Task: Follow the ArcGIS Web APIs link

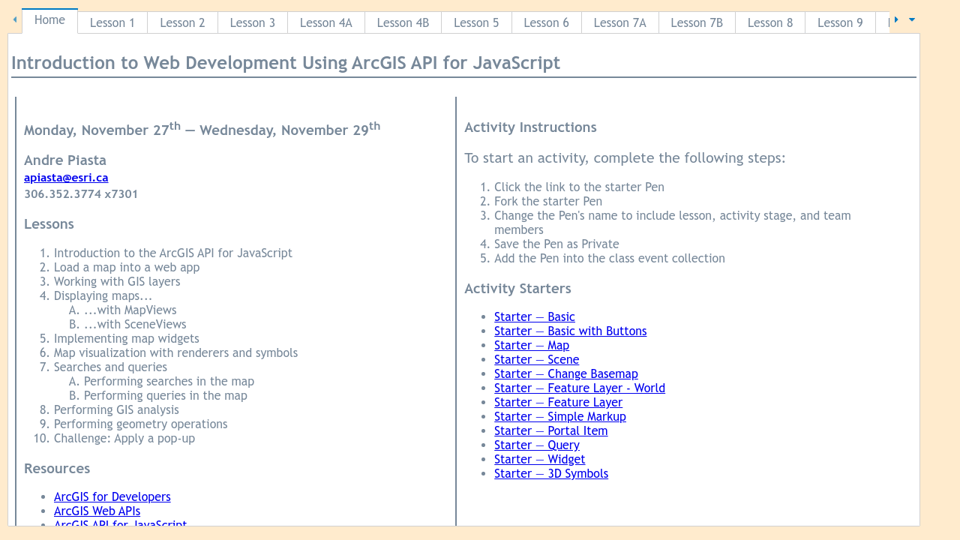Action: point(97,511)
